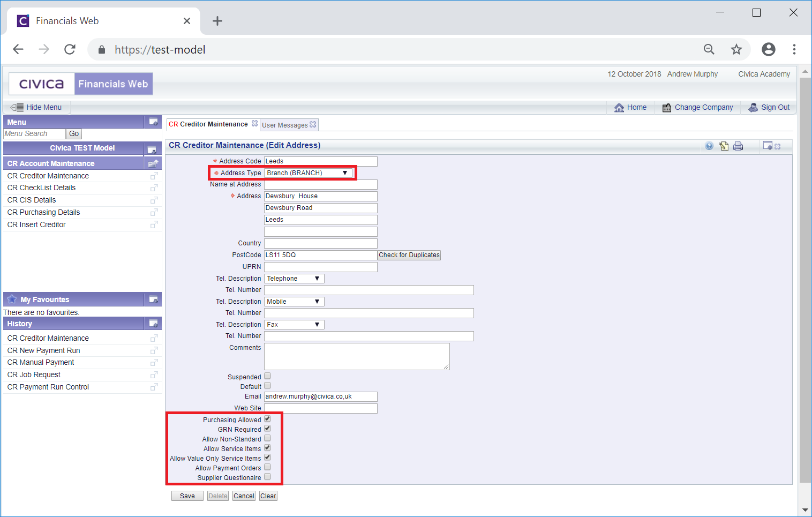Viewport: 812px width, 517px height.
Task: Uncheck GRN Required
Action: tap(267, 429)
